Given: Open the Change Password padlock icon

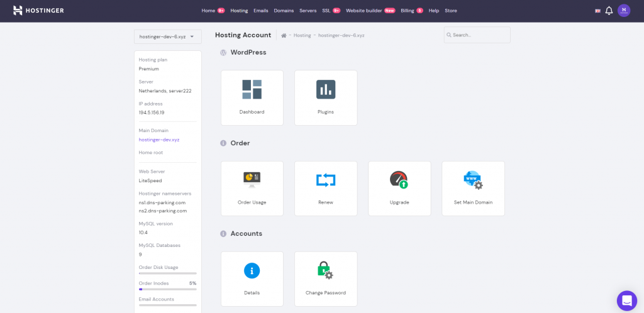Looking at the screenshot, I should [325, 270].
